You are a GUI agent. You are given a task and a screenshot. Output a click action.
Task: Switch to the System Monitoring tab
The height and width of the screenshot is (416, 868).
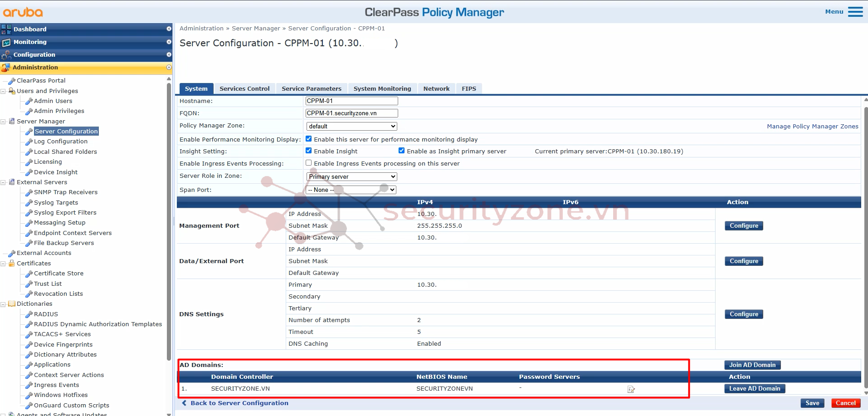point(382,88)
